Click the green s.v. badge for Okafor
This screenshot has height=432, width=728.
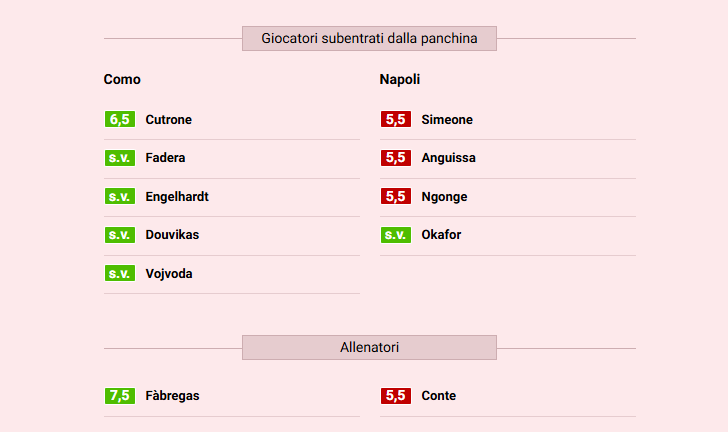pyautogui.click(x=396, y=235)
